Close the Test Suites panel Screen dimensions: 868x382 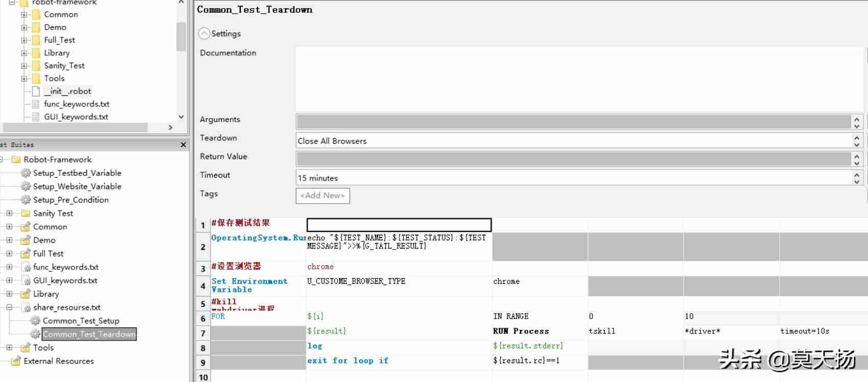pyautogui.click(x=183, y=145)
